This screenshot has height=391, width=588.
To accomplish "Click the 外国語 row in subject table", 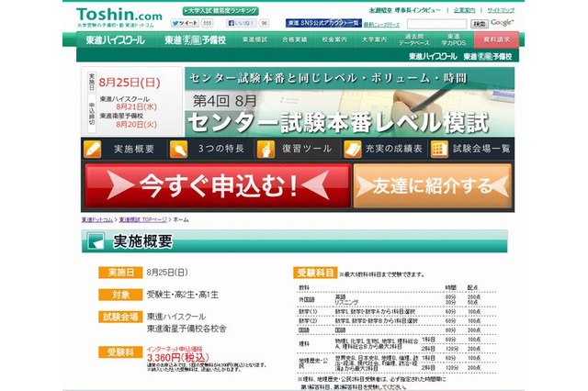I will point(397,299).
